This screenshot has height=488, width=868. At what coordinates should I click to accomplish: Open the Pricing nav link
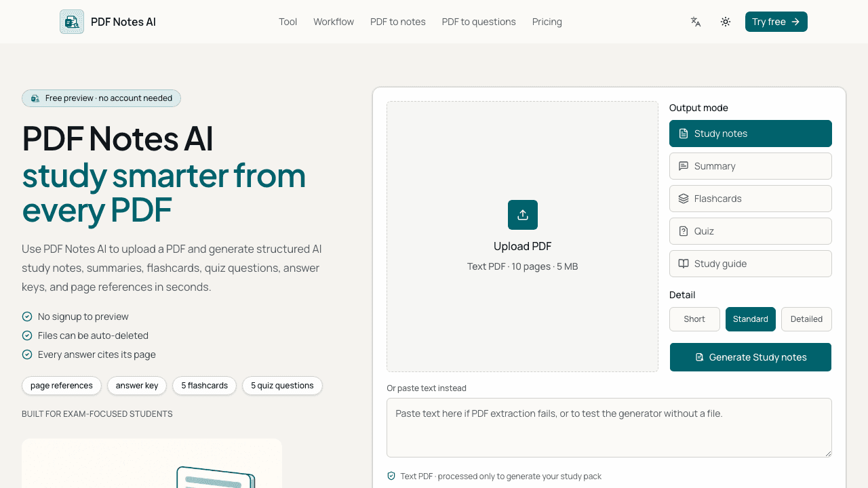547,22
